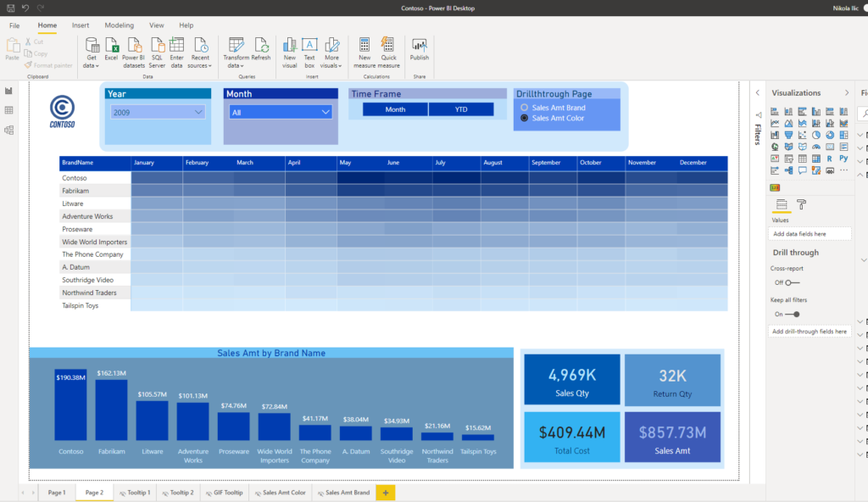Create a New measure
The height and width of the screenshot is (502, 868).
(364, 53)
